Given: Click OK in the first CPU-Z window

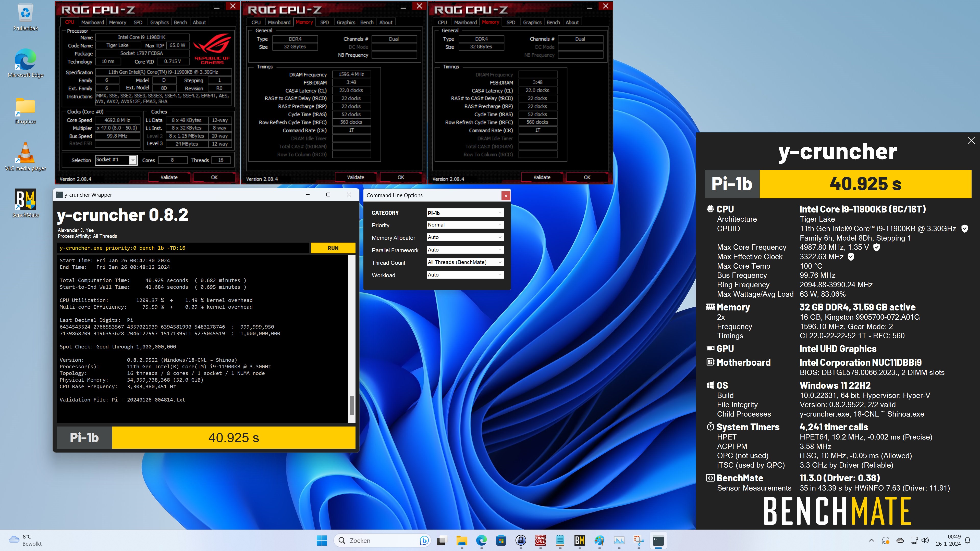Looking at the screenshot, I should pos(214,177).
